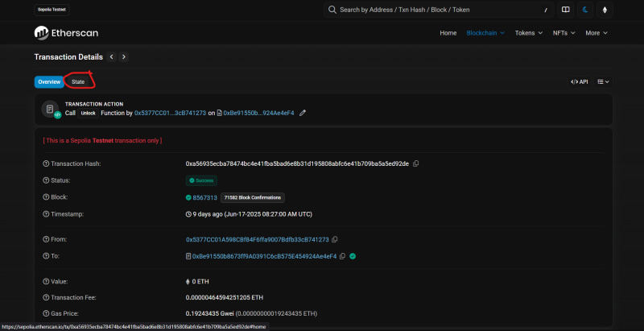Copy the To contract address
Image resolution: width=644 pixels, height=331 pixels.
tap(343, 256)
